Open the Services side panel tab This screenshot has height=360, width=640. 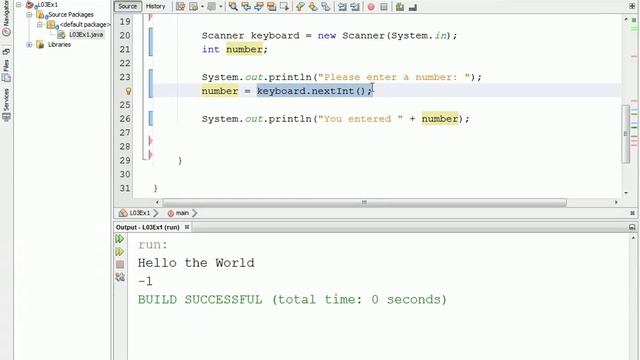(x=6, y=105)
